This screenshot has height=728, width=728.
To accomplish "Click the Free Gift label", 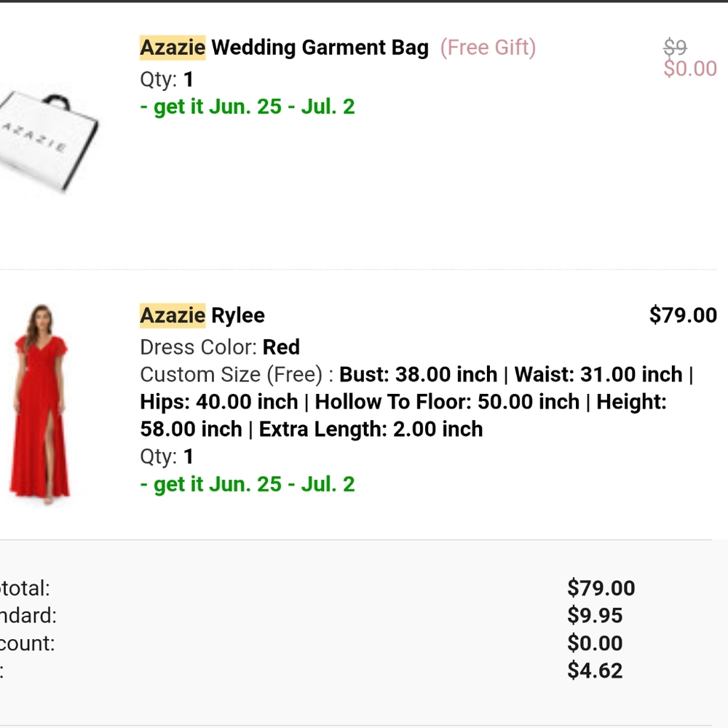I will tap(488, 47).
